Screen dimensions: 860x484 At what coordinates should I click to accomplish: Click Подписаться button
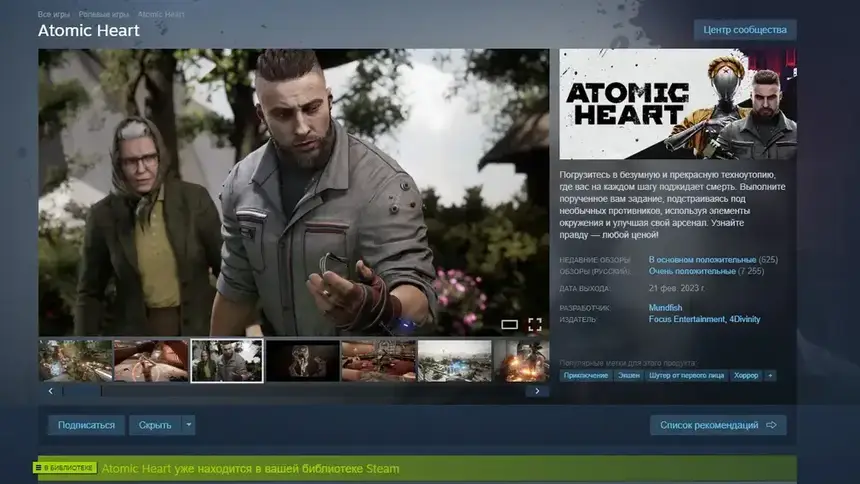tap(86, 425)
